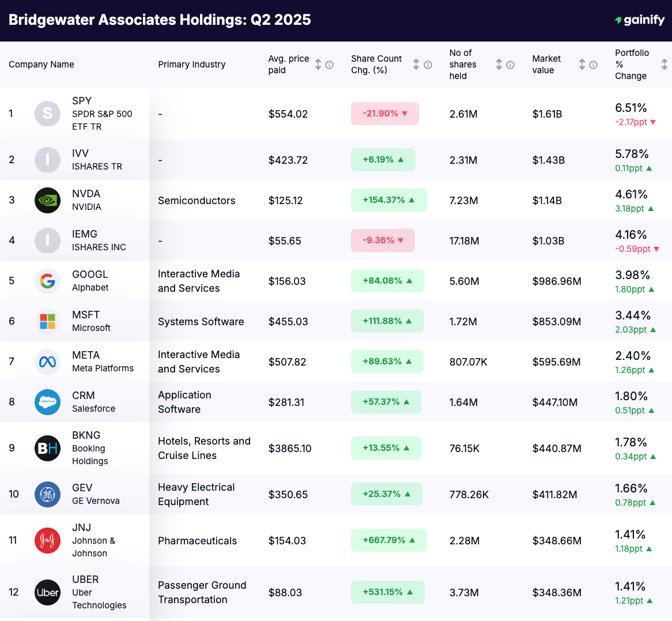Viewport: 672px width, 621px height.
Task: Click the NVIDIA logo icon
Action: coord(48,200)
